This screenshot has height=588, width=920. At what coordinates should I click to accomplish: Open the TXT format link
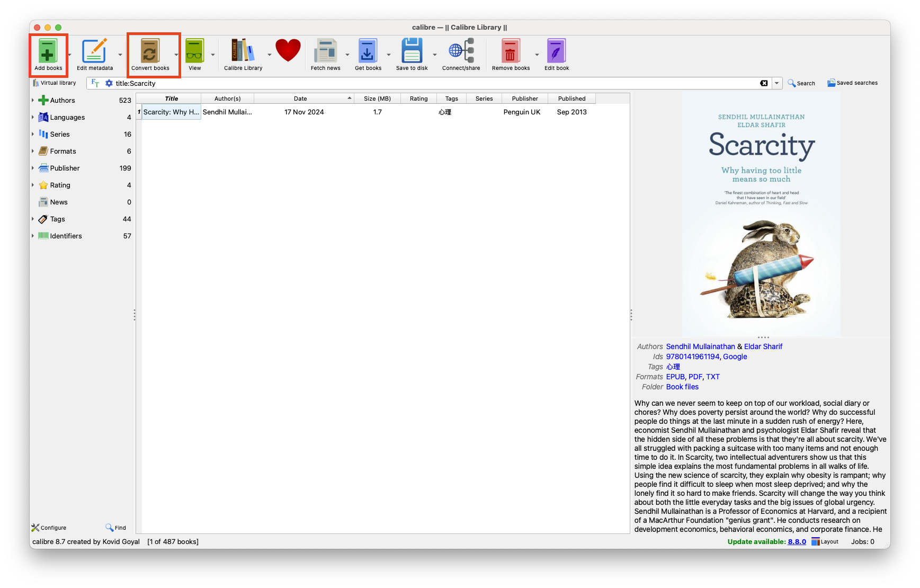712,377
